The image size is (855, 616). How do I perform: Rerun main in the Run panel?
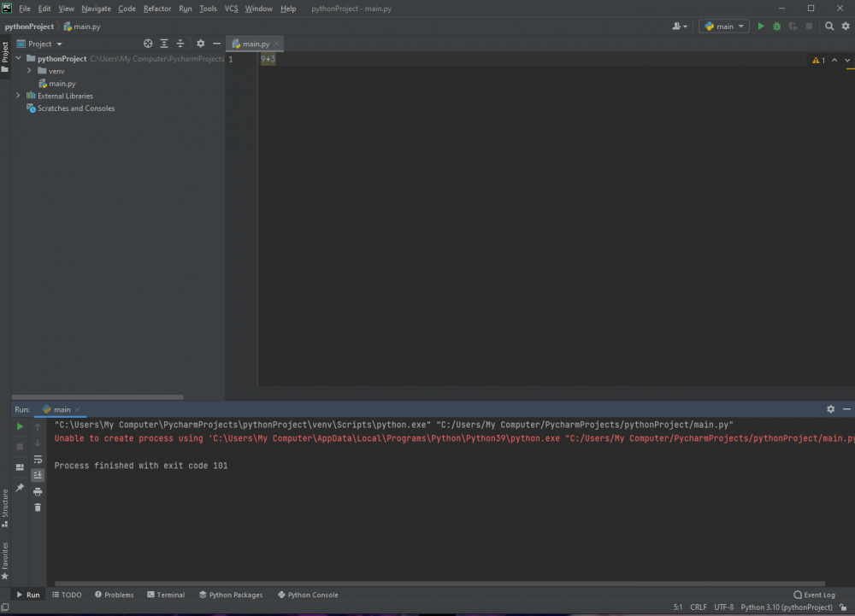click(x=21, y=426)
